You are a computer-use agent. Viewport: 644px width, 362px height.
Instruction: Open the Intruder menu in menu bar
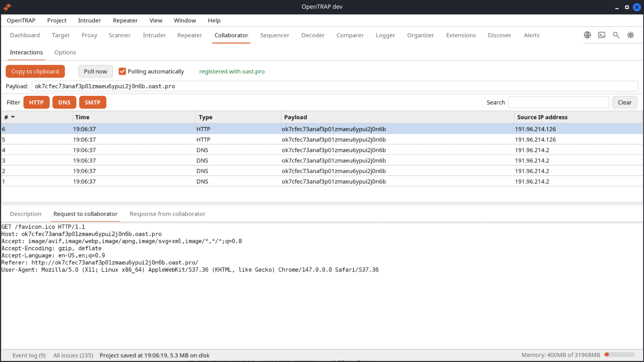click(x=90, y=20)
